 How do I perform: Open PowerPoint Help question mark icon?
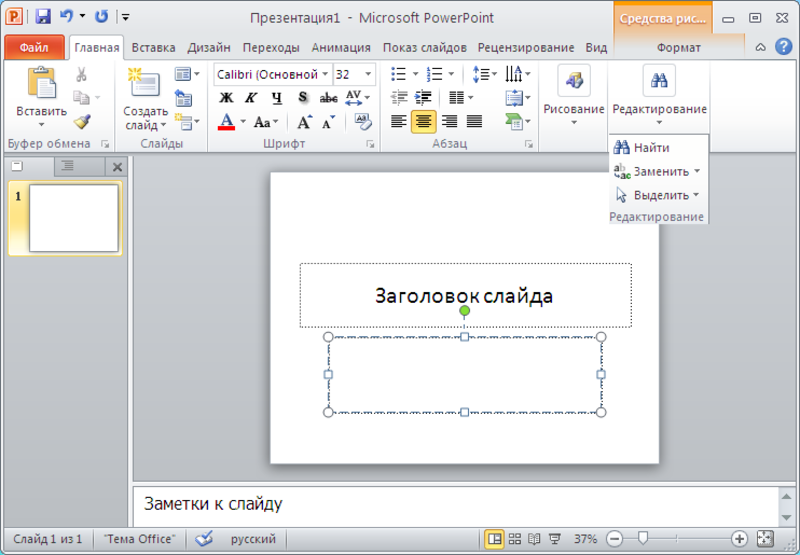pos(783,47)
